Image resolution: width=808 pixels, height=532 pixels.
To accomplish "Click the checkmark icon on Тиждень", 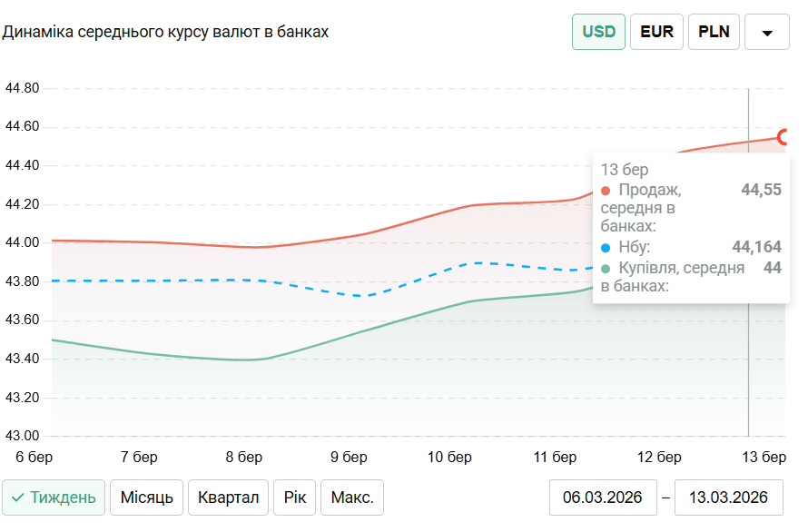I will [18, 498].
